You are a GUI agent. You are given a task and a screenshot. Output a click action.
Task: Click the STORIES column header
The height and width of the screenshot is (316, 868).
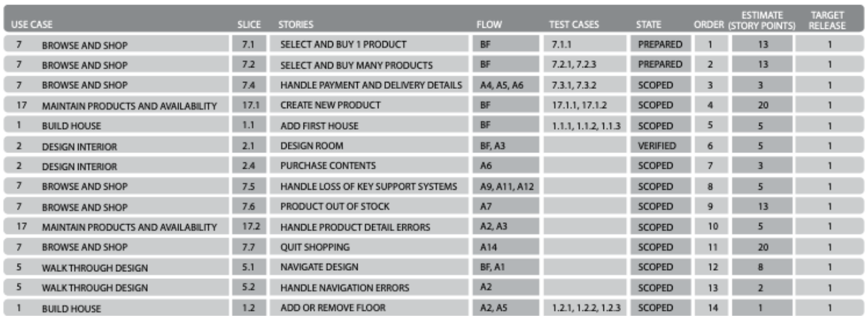coord(295,25)
